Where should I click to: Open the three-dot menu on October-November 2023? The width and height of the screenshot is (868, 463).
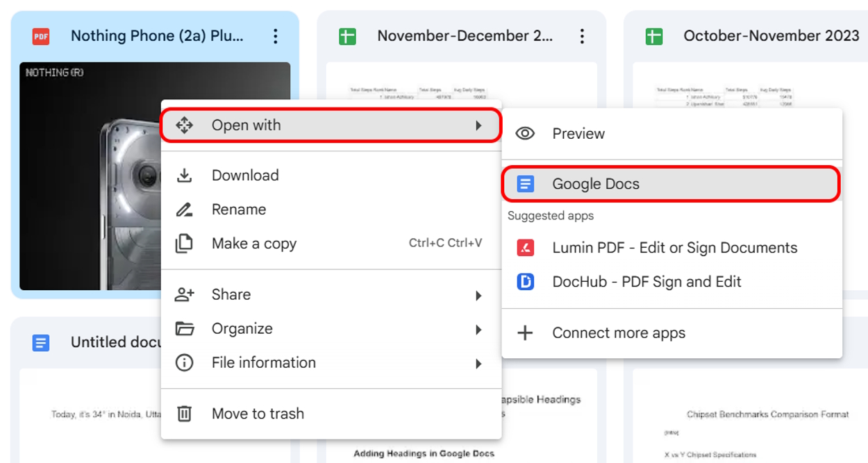(865, 35)
